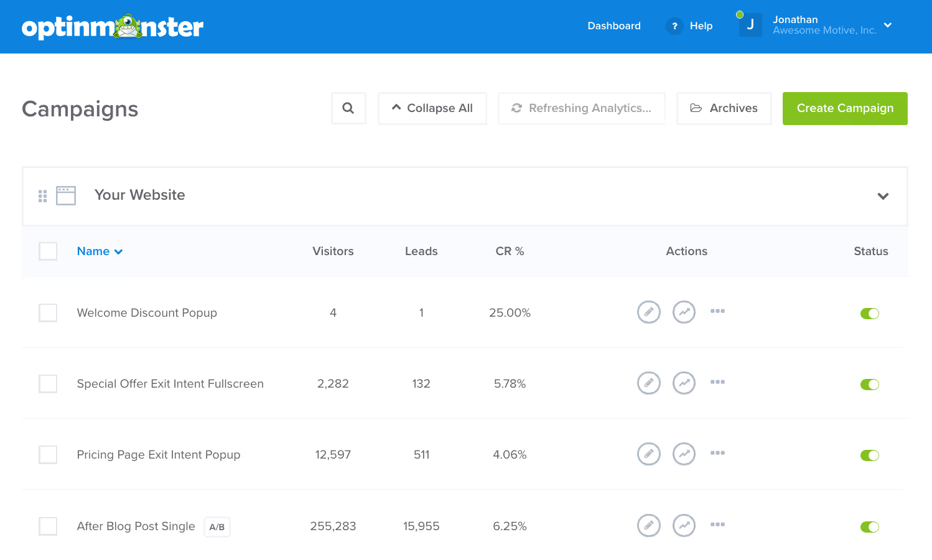Screen dimensions: 932x560
Task: Click the Your Website section title
Action: (x=140, y=195)
